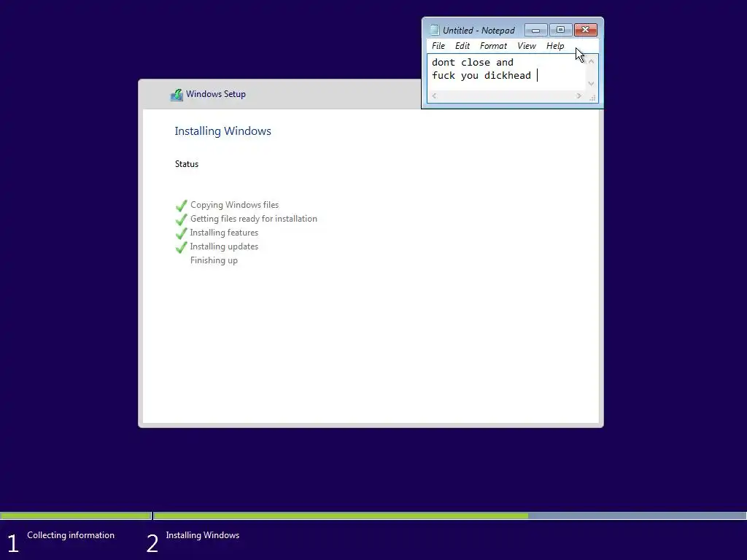This screenshot has height=560, width=747.
Task: Click the 'Installing Windows' heading
Action: coord(222,131)
